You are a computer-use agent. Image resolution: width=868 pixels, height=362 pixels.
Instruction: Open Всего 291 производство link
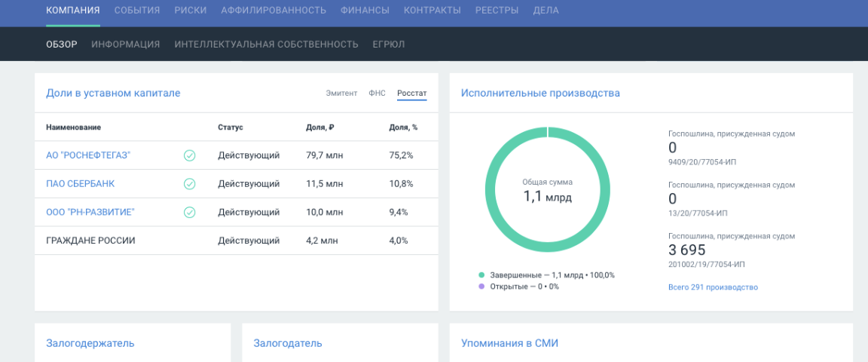pos(713,287)
